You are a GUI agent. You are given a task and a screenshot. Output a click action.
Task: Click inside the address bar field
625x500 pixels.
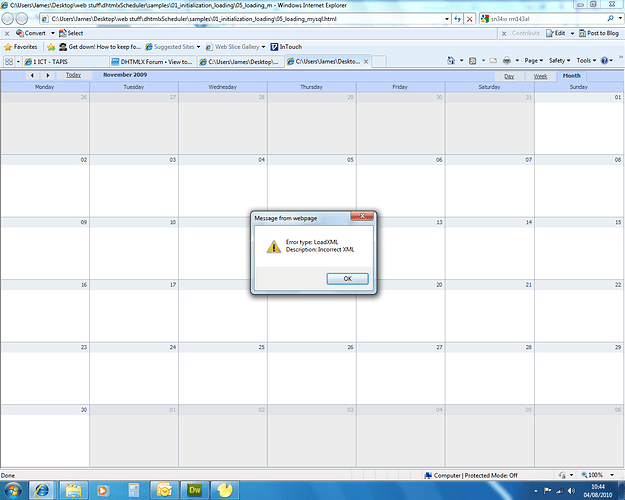pos(245,19)
